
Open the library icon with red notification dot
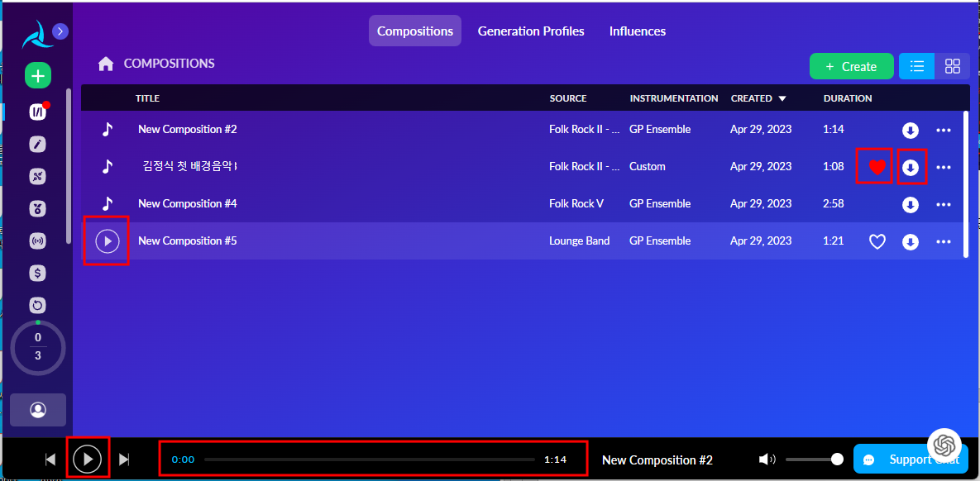click(38, 112)
